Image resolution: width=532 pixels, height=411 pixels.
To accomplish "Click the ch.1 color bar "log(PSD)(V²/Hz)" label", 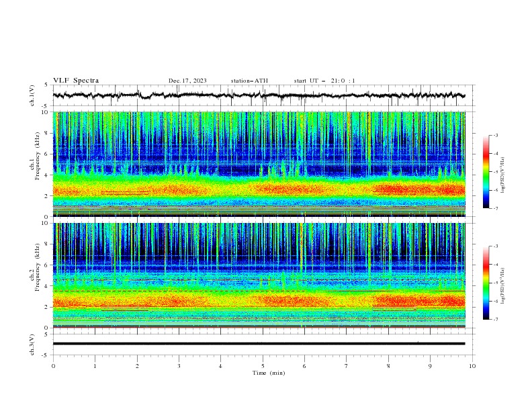I will point(502,175).
